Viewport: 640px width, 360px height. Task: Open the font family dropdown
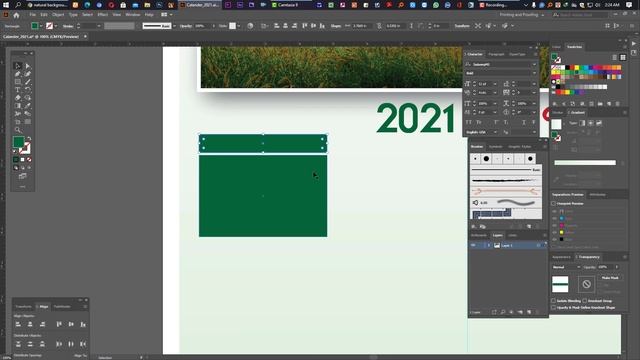(534, 64)
